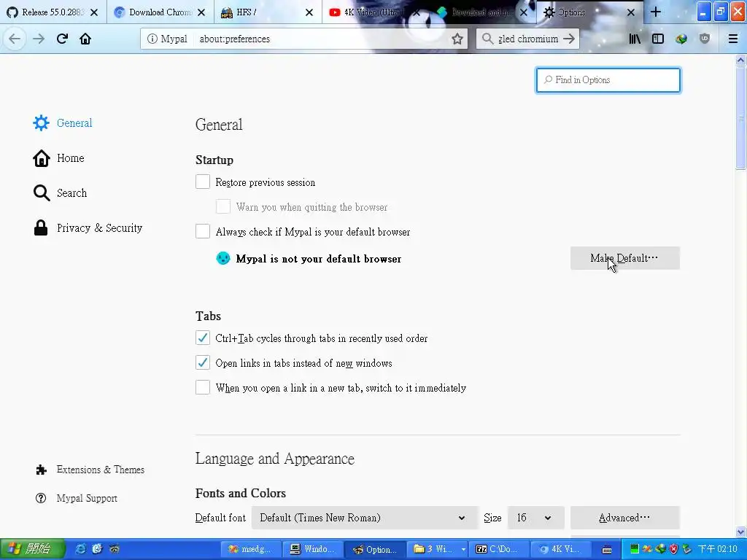
Task: Switch to the Download and install tab
Action: tap(482, 12)
